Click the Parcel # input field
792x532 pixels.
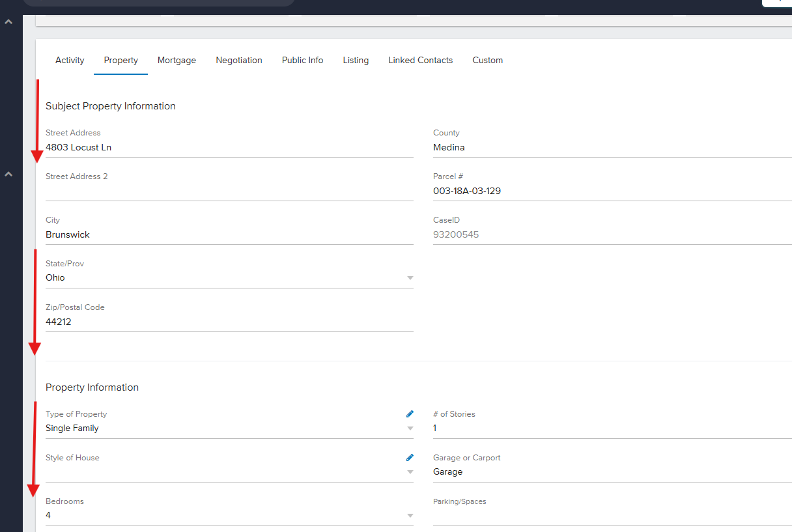point(611,191)
